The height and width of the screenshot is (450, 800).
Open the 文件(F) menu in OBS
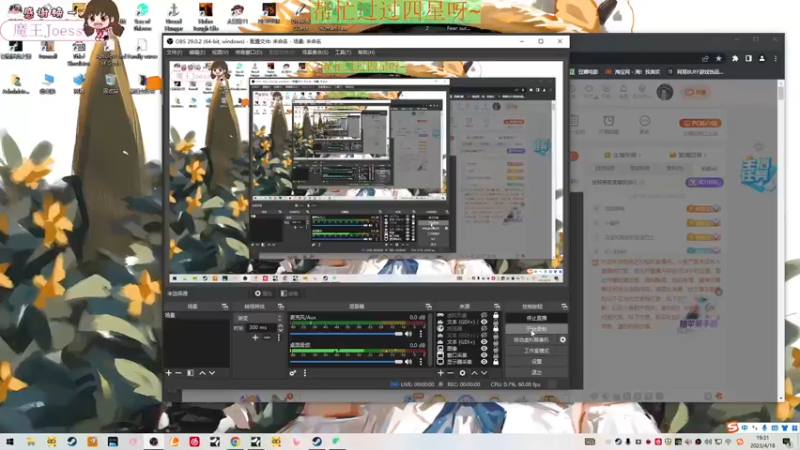(x=174, y=53)
